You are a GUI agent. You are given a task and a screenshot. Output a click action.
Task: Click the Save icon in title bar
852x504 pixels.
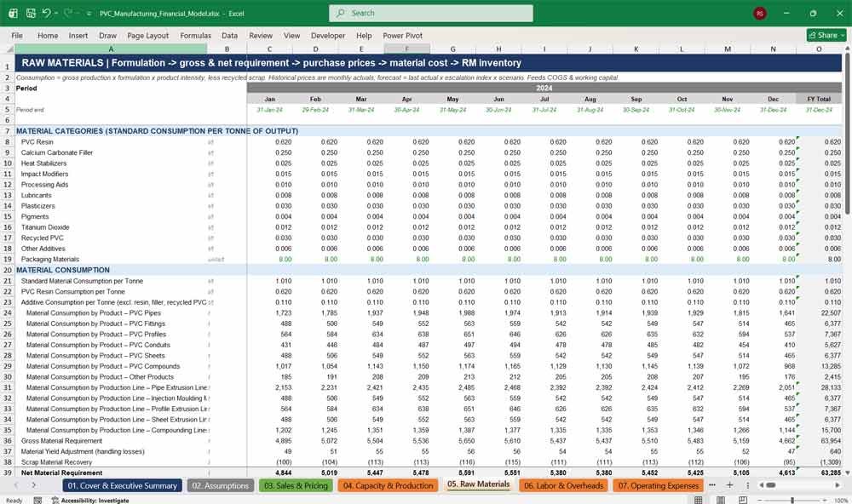pyautogui.click(x=31, y=13)
